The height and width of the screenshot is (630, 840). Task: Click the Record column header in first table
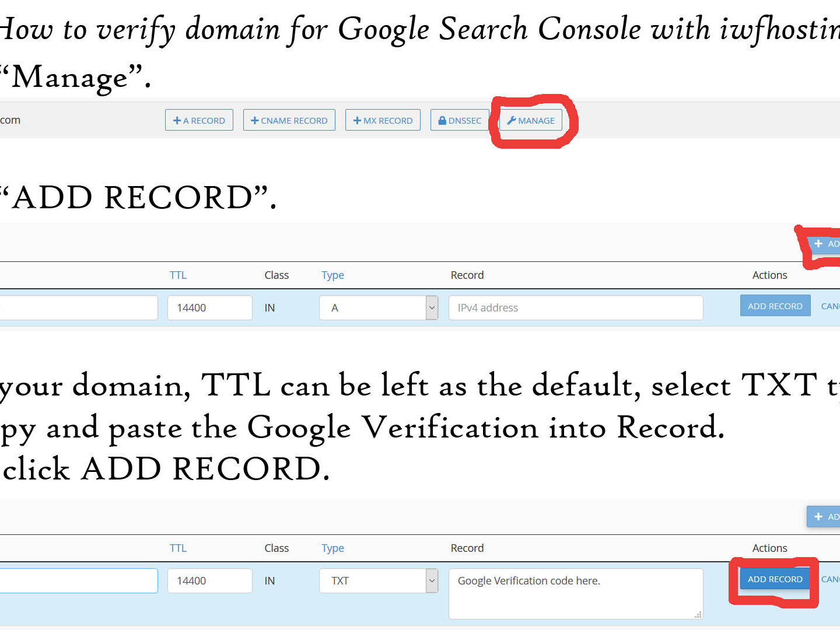click(467, 275)
